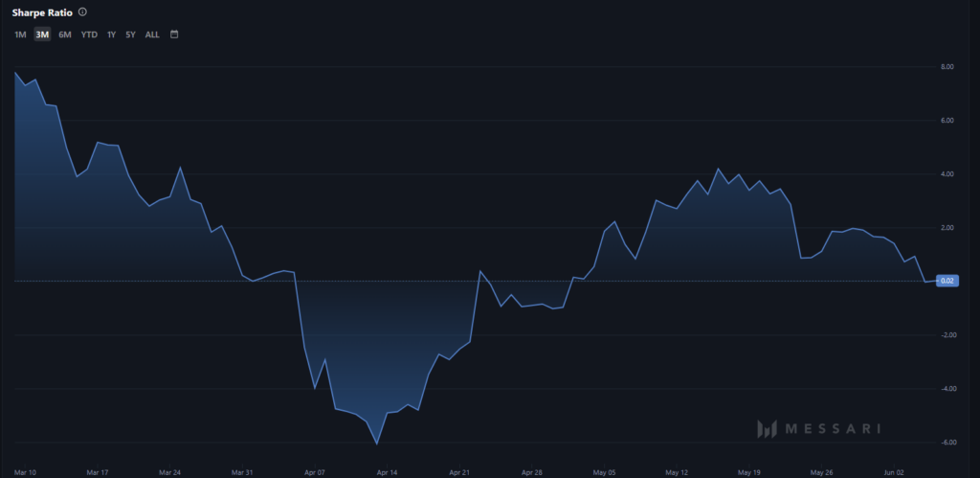Click the Mar 10 axis date label
This screenshot has height=478, width=980.
pyautogui.click(x=25, y=472)
